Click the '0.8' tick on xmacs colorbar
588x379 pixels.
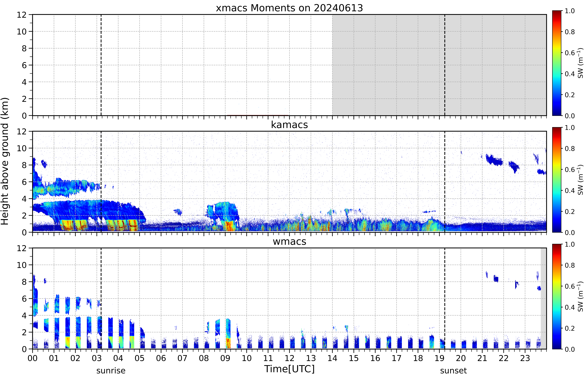coord(570,32)
